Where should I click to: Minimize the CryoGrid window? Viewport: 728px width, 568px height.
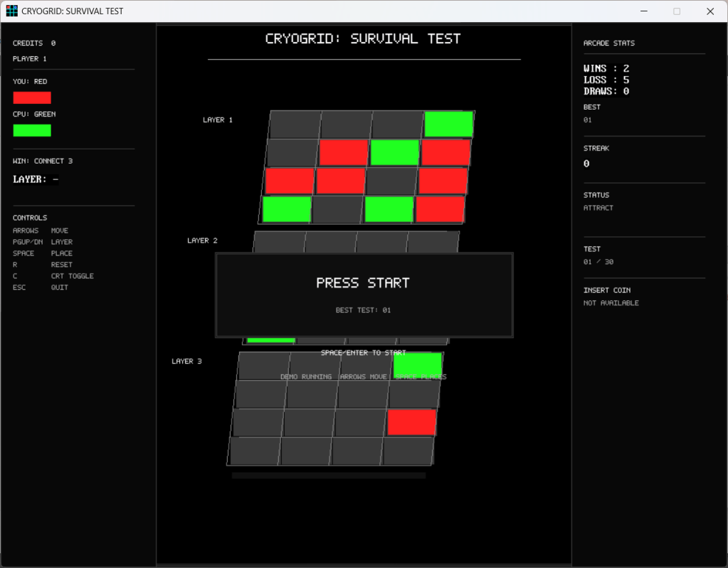(643, 11)
